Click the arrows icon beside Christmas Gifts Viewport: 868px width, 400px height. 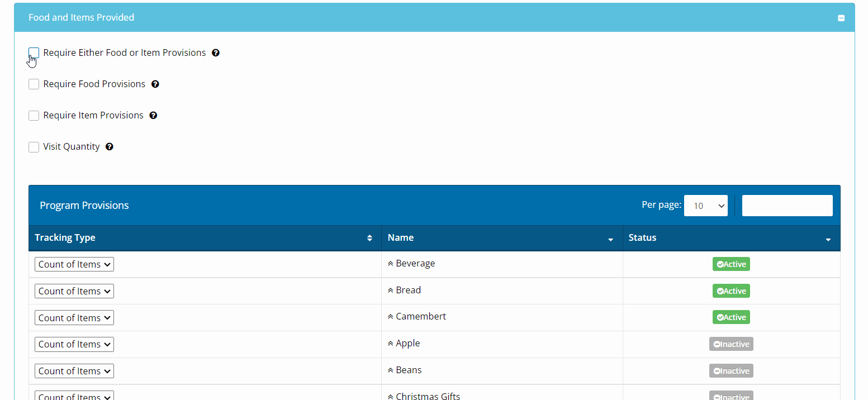[x=391, y=397]
